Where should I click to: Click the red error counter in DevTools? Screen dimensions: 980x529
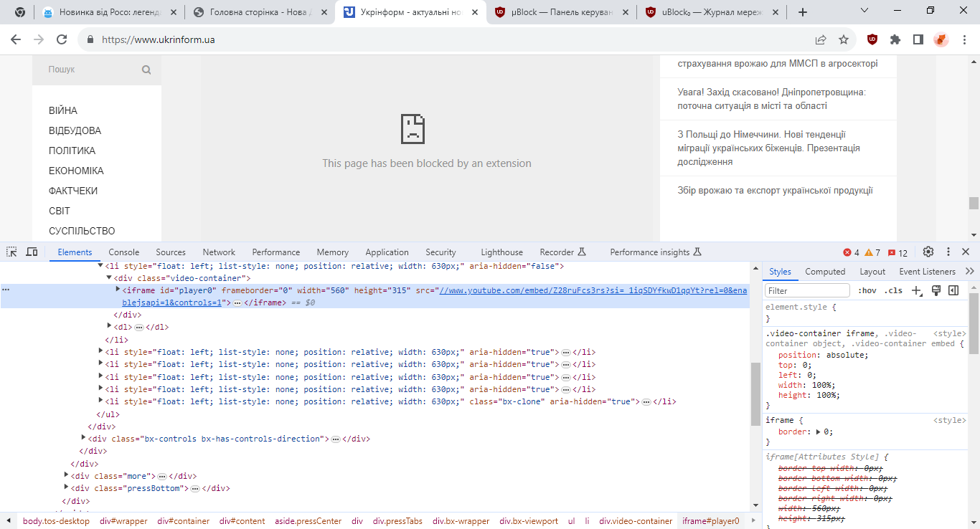pyautogui.click(x=853, y=252)
